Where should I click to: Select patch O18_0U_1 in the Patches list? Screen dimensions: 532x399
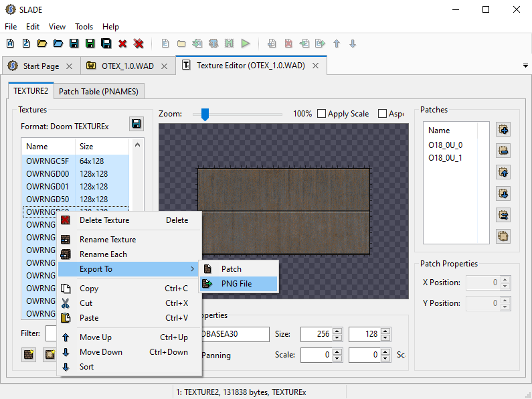tap(445, 158)
